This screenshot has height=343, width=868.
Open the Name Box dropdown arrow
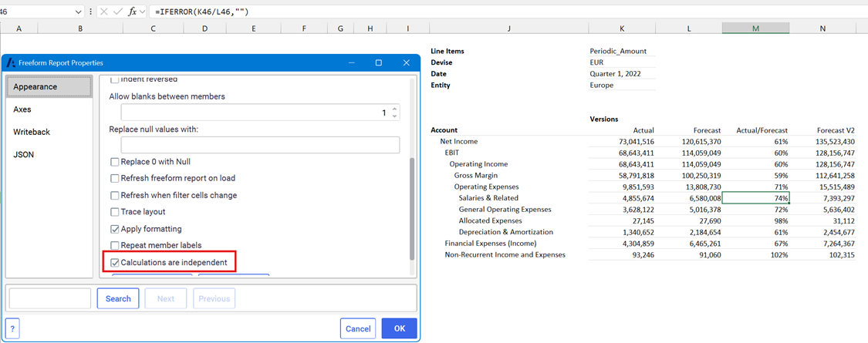pyautogui.click(x=79, y=12)
